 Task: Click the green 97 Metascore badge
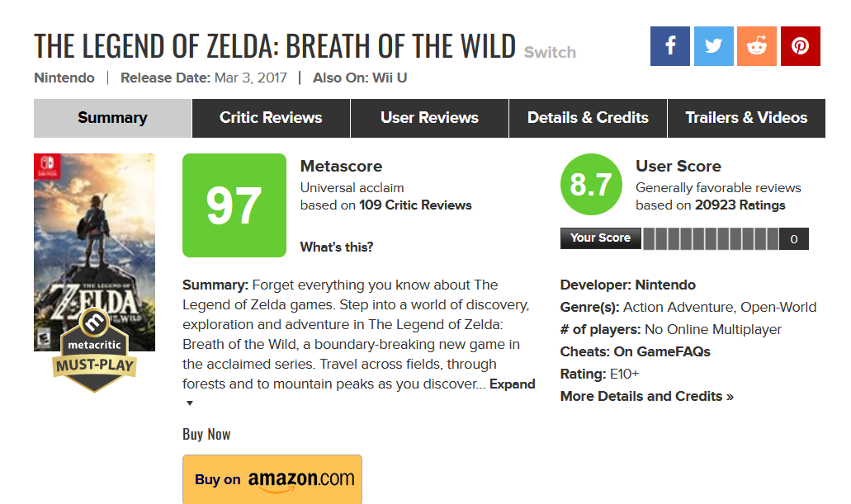click(234, 205)
